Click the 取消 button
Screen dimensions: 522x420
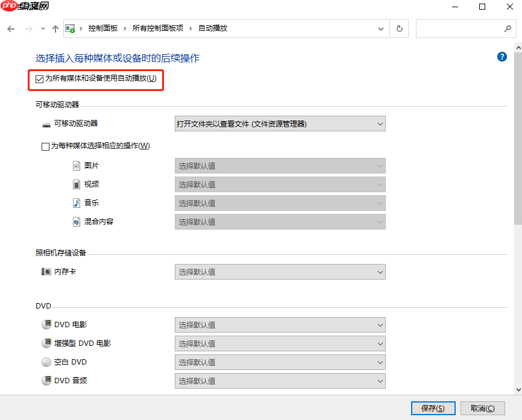click(x=483, y=408)
